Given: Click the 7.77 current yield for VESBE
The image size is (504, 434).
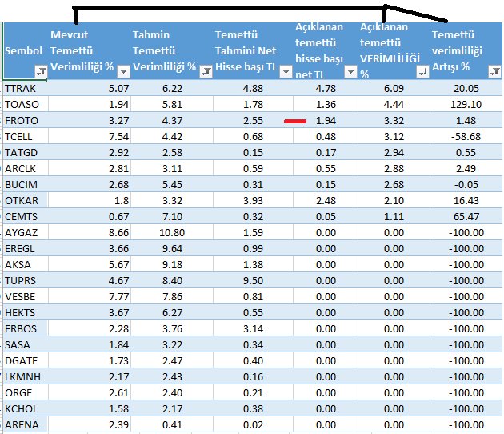Looking at the screenshot, I should 118,296.
